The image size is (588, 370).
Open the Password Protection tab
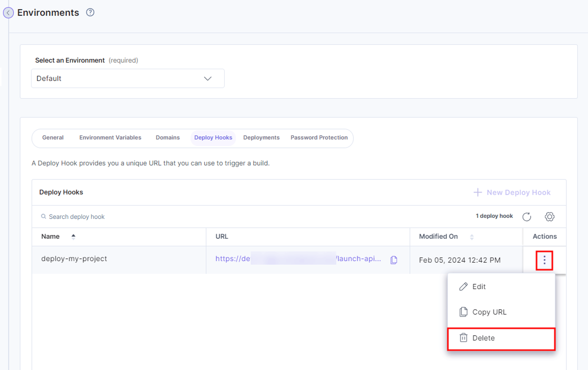[x=319, y=138]
